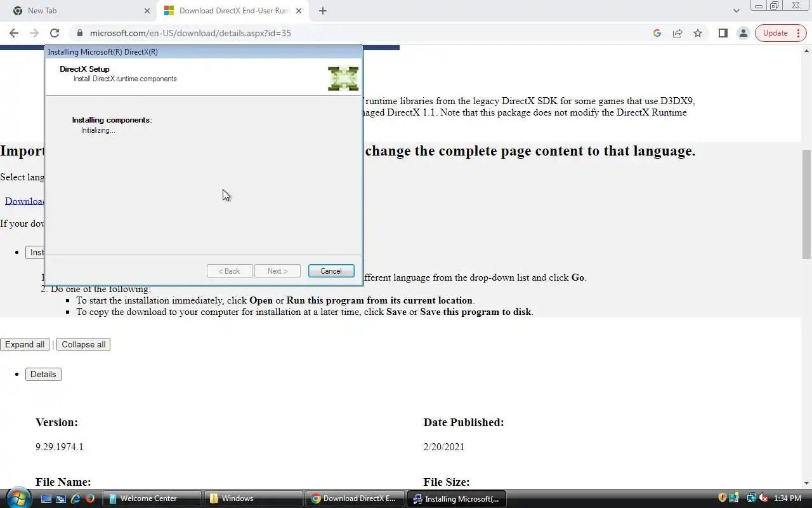Click the Expand all button

tap(25, 344)
